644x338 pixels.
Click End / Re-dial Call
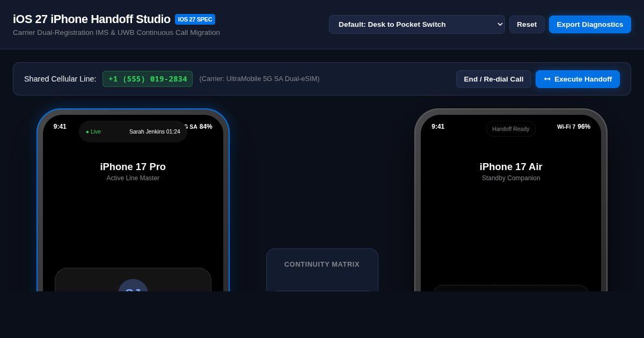[494, 79]
